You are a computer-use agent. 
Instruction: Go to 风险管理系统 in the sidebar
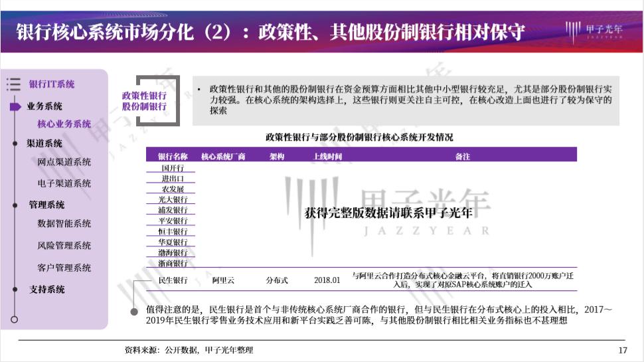pos(64,246)
